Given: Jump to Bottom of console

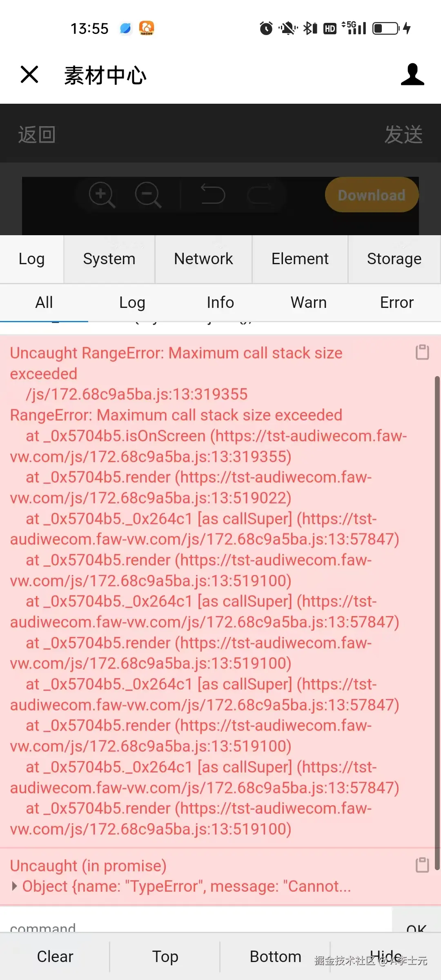Looking at the screenshot, I should click(276, 956).
